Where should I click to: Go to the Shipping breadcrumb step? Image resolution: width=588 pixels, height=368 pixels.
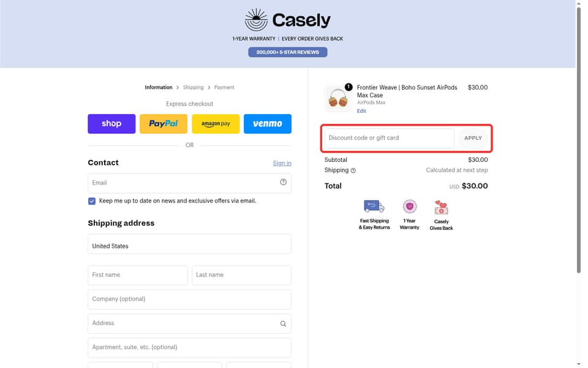(x=193, y=87)
